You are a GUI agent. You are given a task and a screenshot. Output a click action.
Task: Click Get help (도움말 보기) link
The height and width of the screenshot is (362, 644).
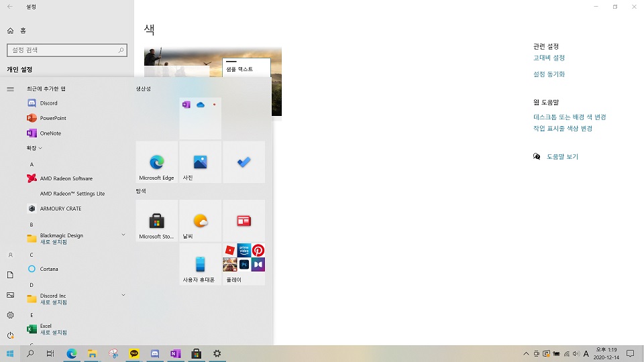(x=562, y=157)
